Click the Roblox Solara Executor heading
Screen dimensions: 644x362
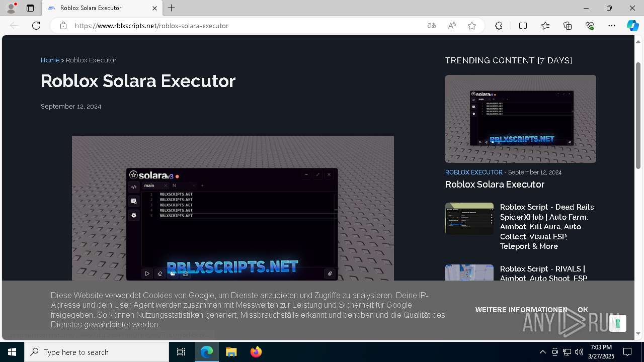tap(138, 81)
